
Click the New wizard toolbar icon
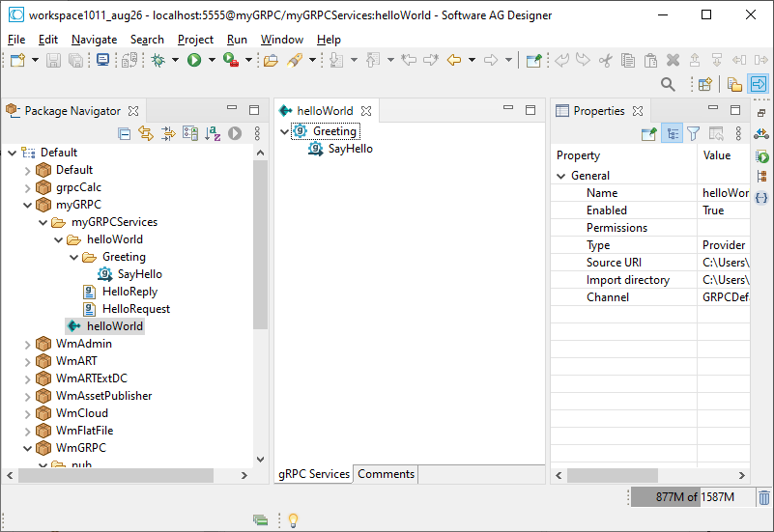16,60
